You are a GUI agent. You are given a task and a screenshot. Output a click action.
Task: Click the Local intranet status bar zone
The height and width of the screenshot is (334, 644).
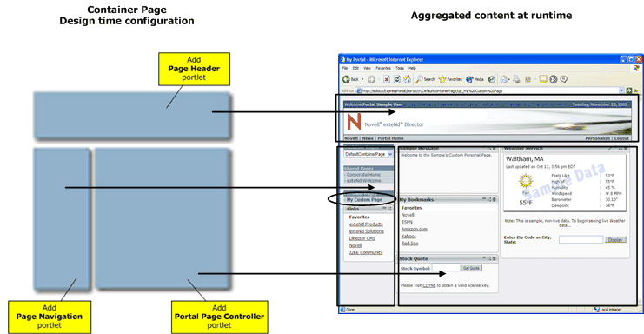coord(607,310)
